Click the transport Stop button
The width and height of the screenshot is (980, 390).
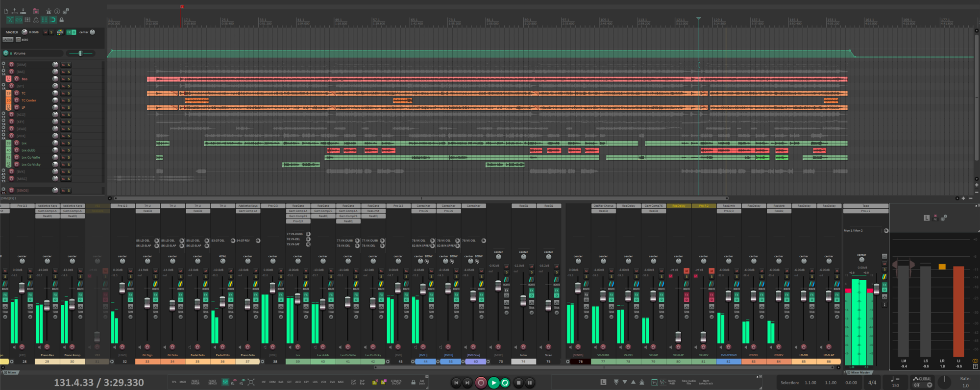(518, 383)
